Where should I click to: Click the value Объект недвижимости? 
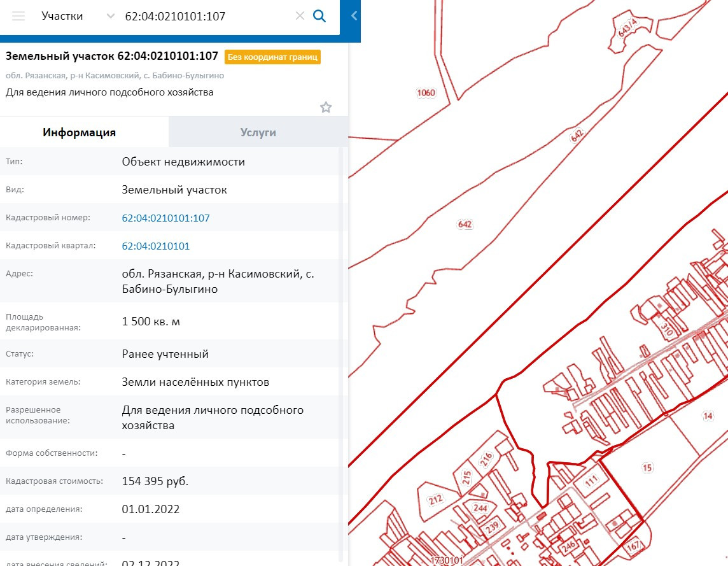[183, 162]
